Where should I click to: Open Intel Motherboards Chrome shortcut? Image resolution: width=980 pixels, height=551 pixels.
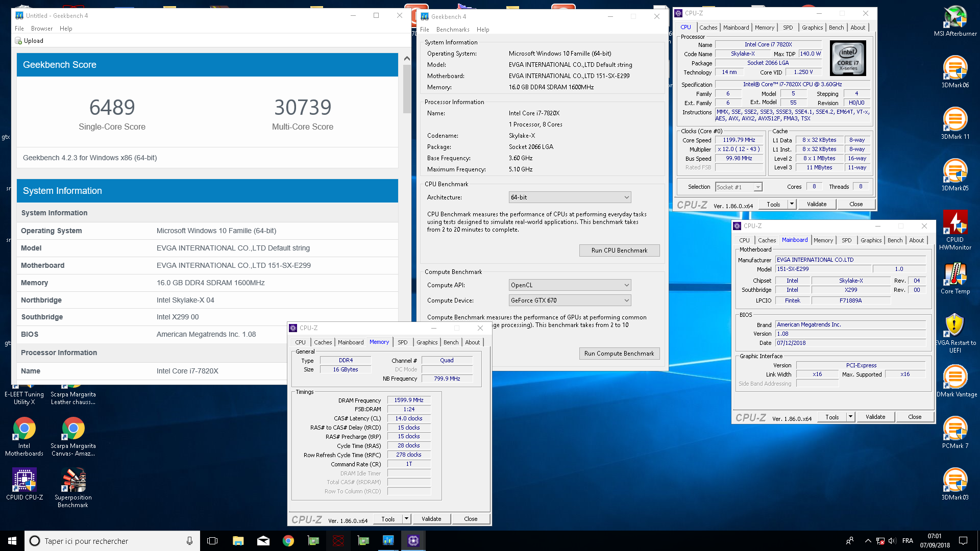point(24,437)
